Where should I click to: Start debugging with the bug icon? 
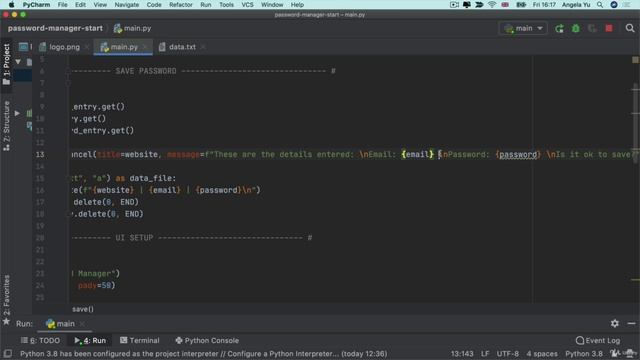coord(576,28)
